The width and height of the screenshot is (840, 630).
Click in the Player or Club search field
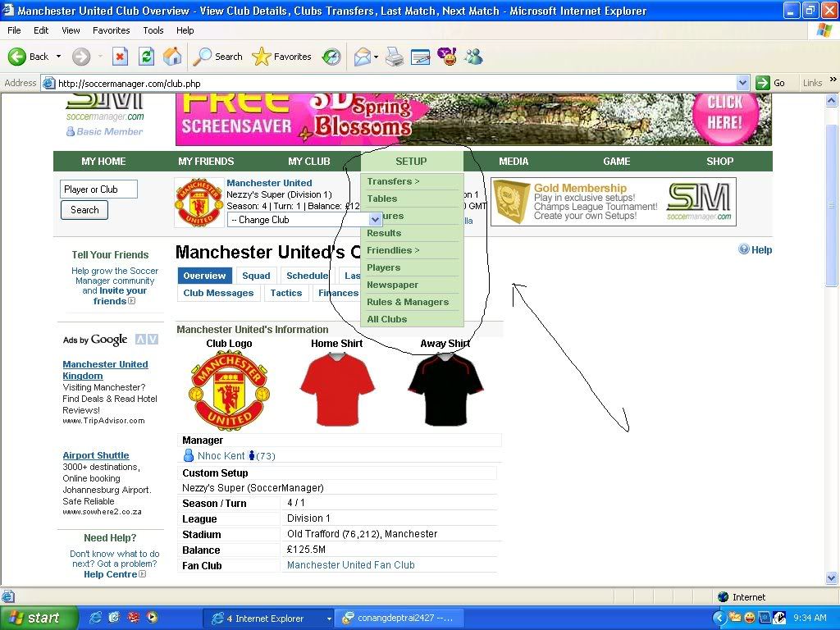coord(98,189)
